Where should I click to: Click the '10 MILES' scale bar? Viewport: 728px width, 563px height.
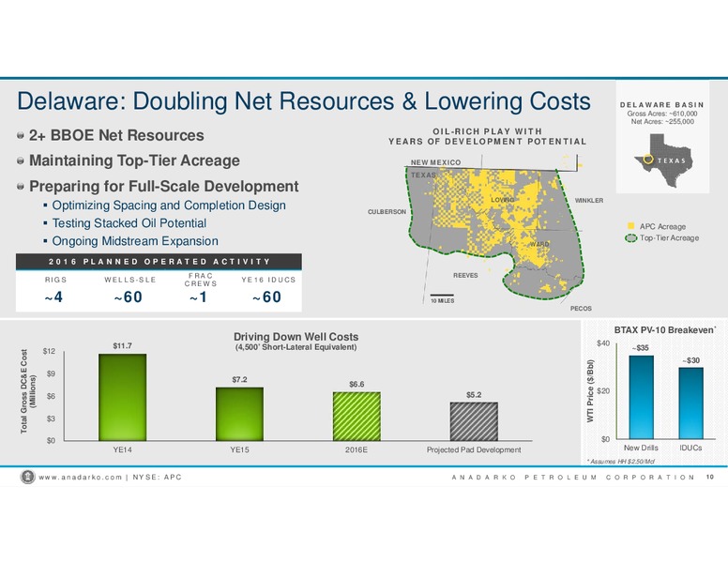click(x=442, y=298)
